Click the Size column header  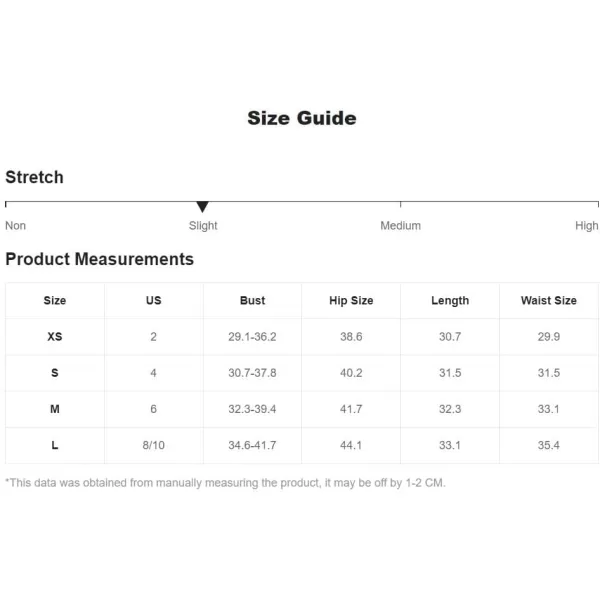[55, 300]
